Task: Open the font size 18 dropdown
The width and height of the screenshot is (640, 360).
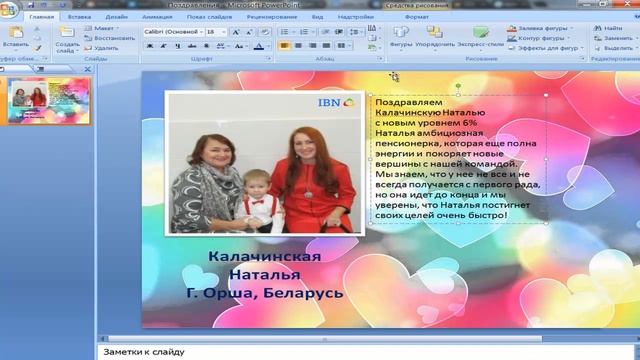Action: click(224, 32)
